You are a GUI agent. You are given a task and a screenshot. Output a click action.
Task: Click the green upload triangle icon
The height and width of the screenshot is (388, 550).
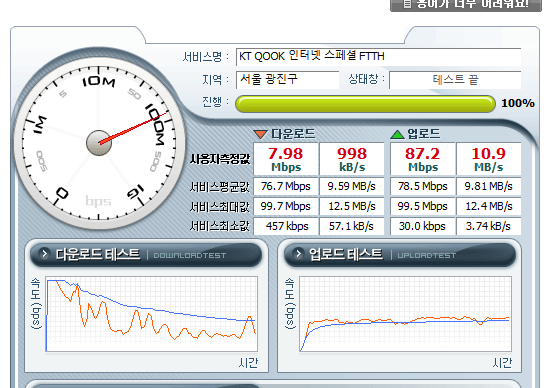(397, 134)
